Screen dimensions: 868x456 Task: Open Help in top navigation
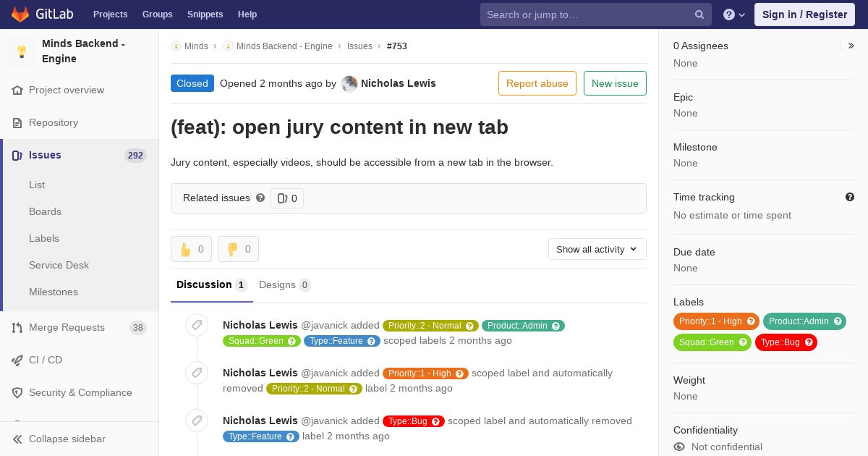click(247, 14)
